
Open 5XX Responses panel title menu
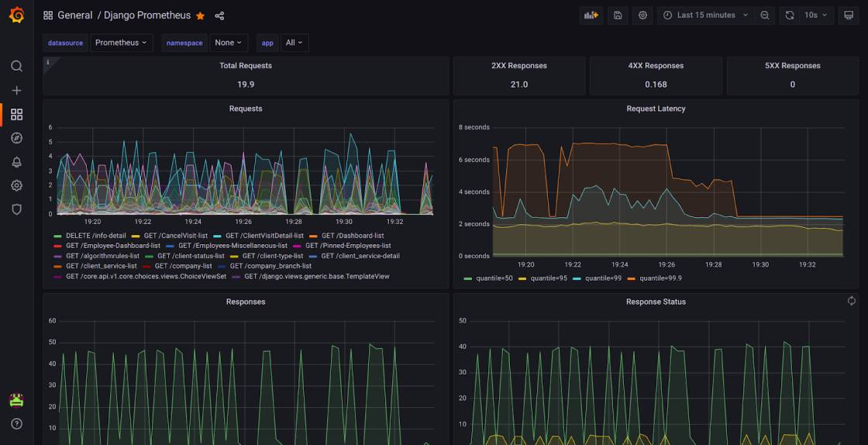[x=793, y=65]
